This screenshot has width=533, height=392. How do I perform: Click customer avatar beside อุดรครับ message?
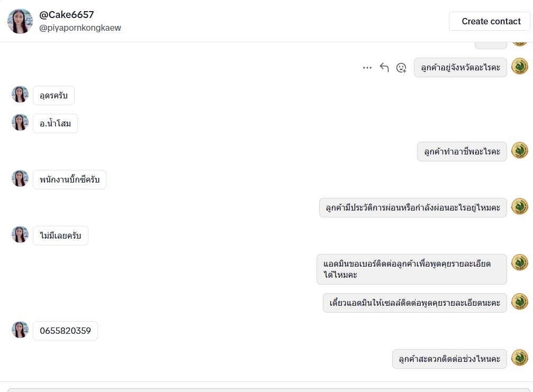tap(20, 95)
